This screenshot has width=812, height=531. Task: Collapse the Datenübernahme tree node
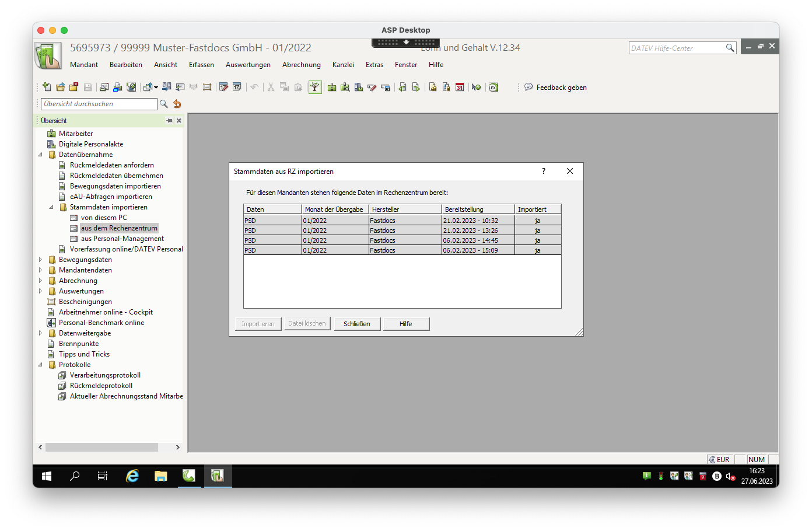[x=40, y=155]
